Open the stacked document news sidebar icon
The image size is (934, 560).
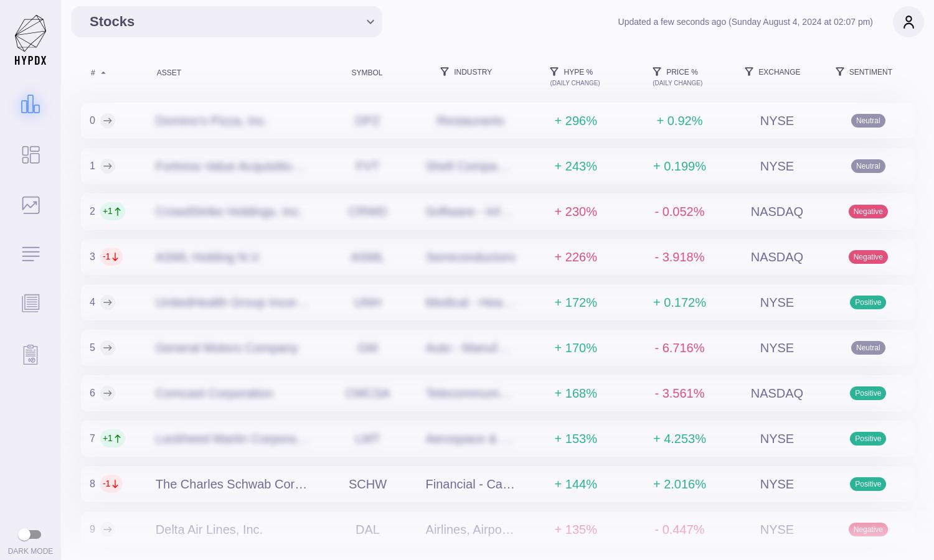31,303
